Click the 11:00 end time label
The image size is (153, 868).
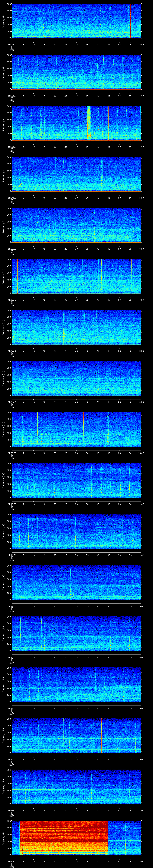[141, 504]
